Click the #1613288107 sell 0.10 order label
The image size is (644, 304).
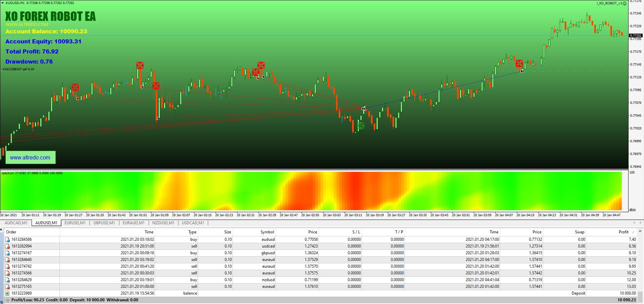tap(18, 69)
